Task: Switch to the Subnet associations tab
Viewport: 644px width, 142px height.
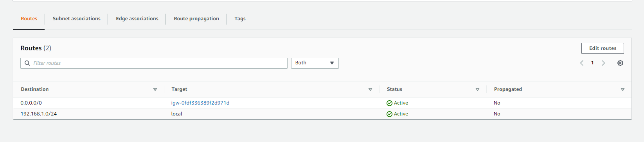Action: pyautogui.click(x=77, y=19)
